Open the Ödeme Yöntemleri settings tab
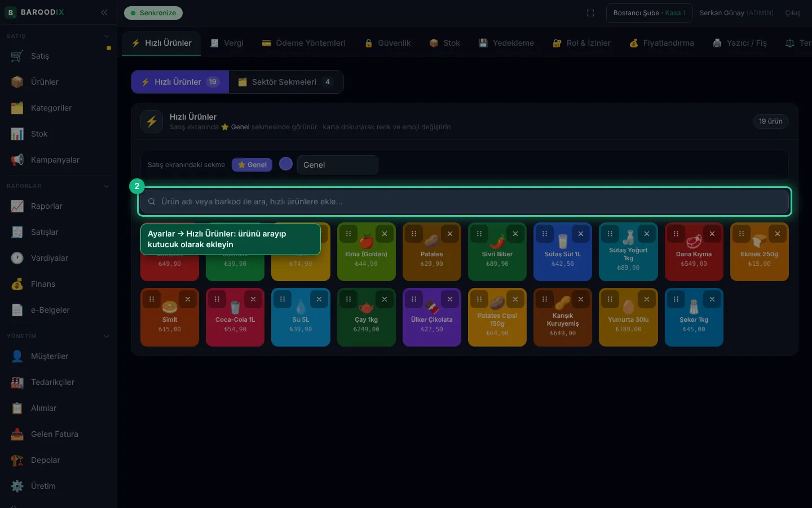 [x=303, y=43]
